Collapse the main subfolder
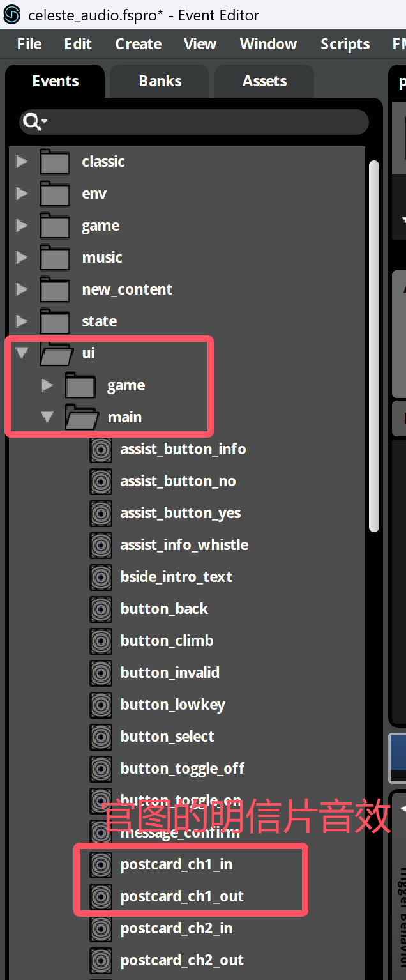 pos(47,417)
